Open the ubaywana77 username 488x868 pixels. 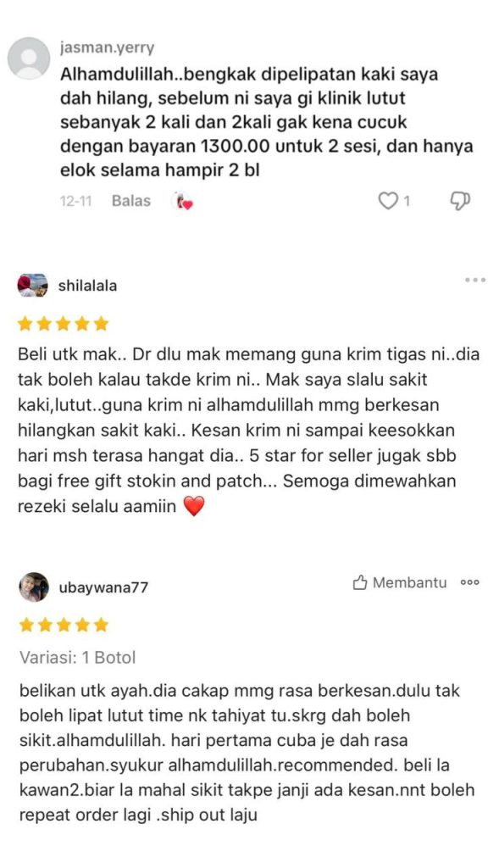[103, 587]
